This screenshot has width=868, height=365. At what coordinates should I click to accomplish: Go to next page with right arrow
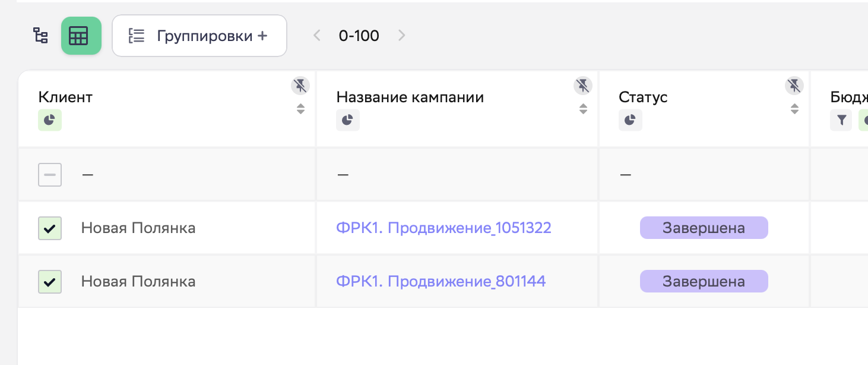coord(402,36)
